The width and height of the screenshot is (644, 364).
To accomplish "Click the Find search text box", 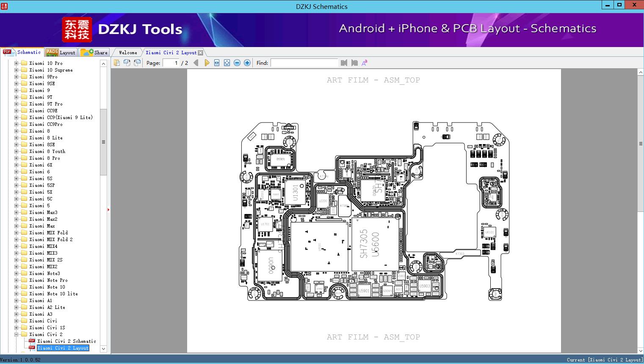I will pyautogui.click(x=304, y=63).
